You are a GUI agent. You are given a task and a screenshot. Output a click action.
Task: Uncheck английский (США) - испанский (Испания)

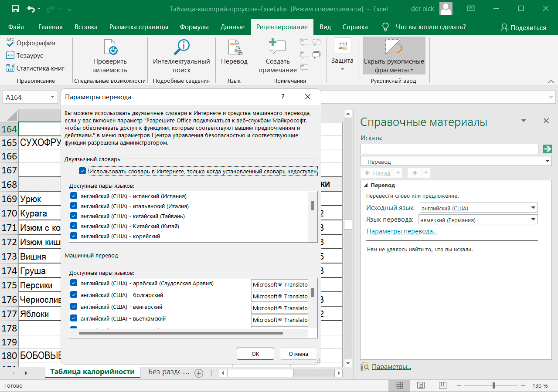tap(74, 196)
